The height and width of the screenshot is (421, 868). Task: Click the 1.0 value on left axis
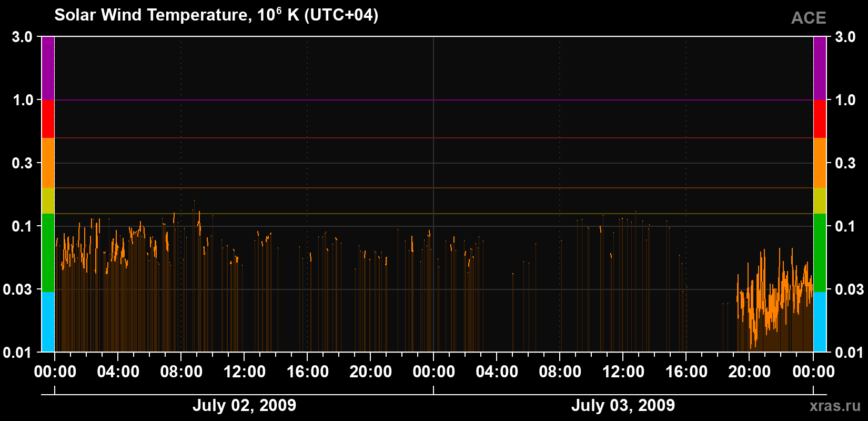23,100
